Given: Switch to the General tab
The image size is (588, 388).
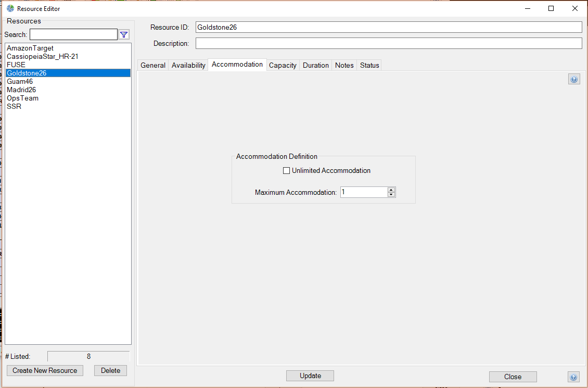Looking at the screenshot, I should (x=153, y=66).
